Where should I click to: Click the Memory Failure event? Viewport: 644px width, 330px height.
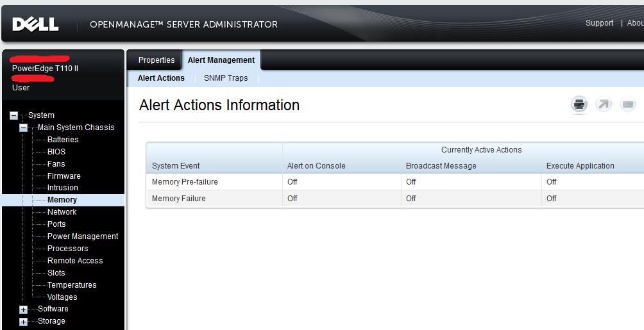[x=179, y=199]
